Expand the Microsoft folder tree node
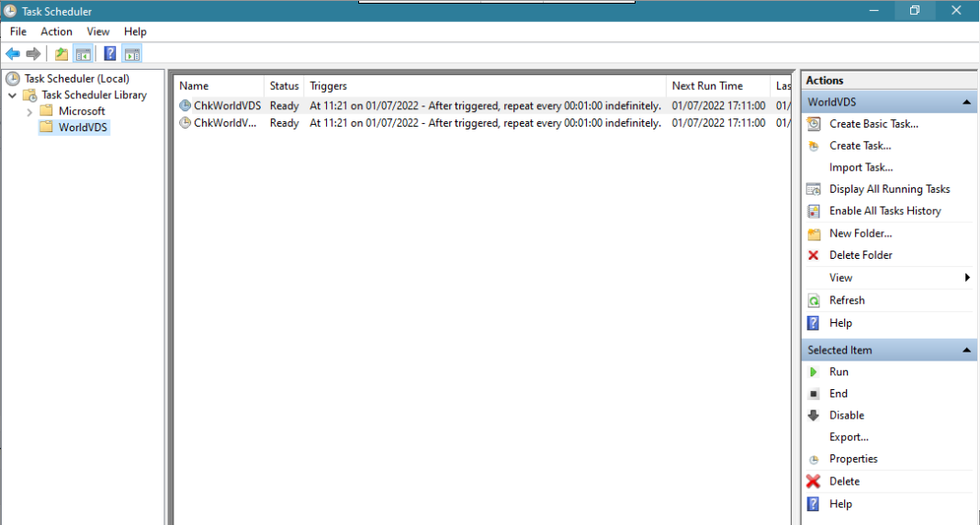This screenshot has height=525, width=980. point(29,112)
